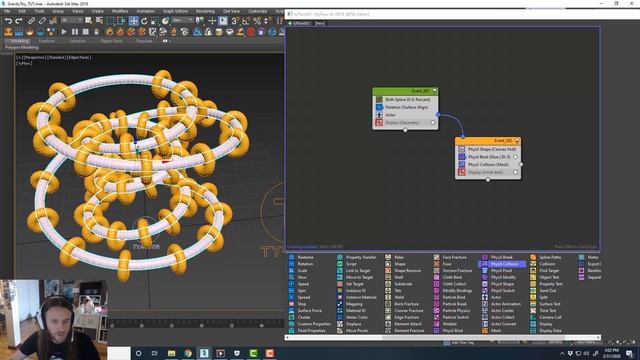640x360 pixels.
Task: Click output connector of PhysX Collision operator
Action: click(521, 164)
